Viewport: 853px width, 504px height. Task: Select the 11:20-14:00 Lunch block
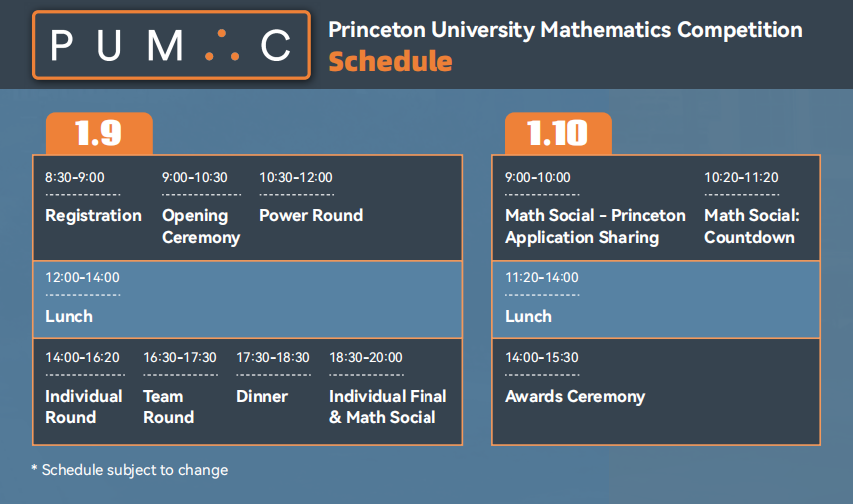tap(656, 300)
